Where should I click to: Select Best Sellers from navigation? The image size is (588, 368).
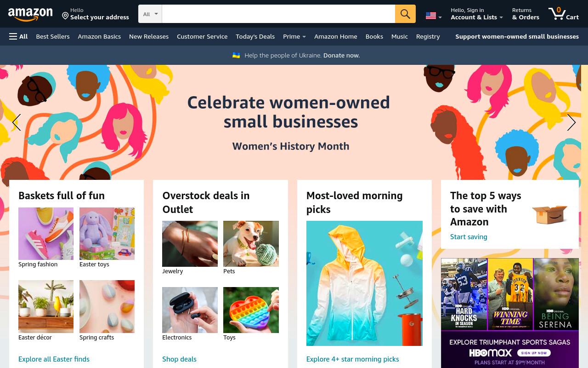[53, 36]
